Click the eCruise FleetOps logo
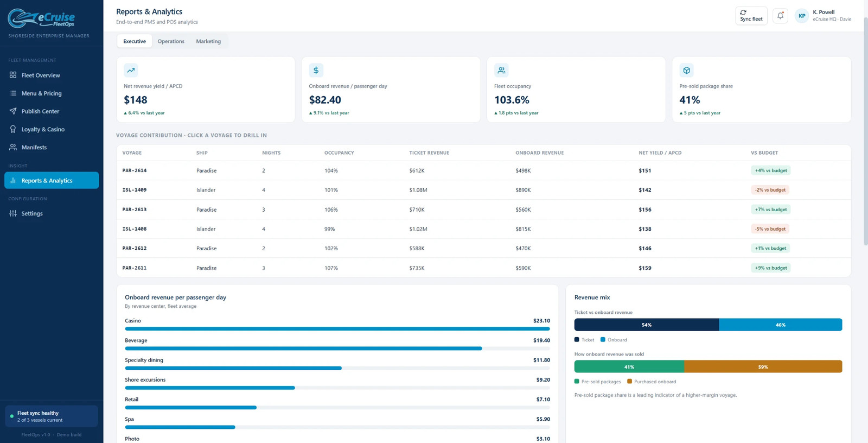This screenshot has width=868, height=443. point(41,18)
